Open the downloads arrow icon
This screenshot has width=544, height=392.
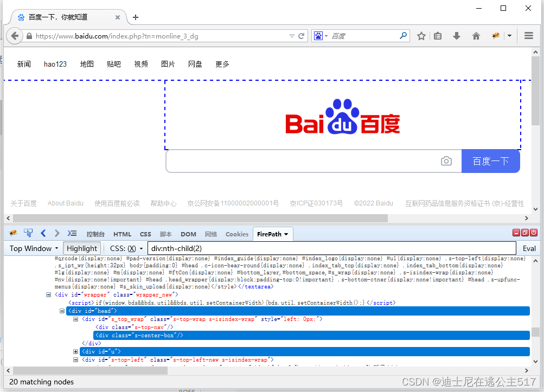click(x=457, y=36)
